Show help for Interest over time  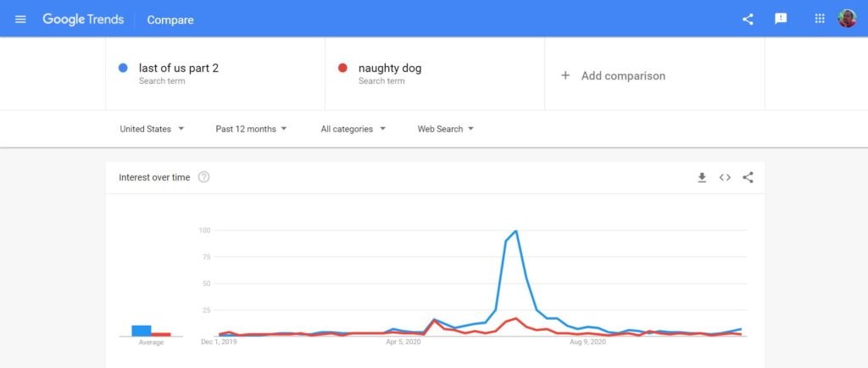click(203, 177)
